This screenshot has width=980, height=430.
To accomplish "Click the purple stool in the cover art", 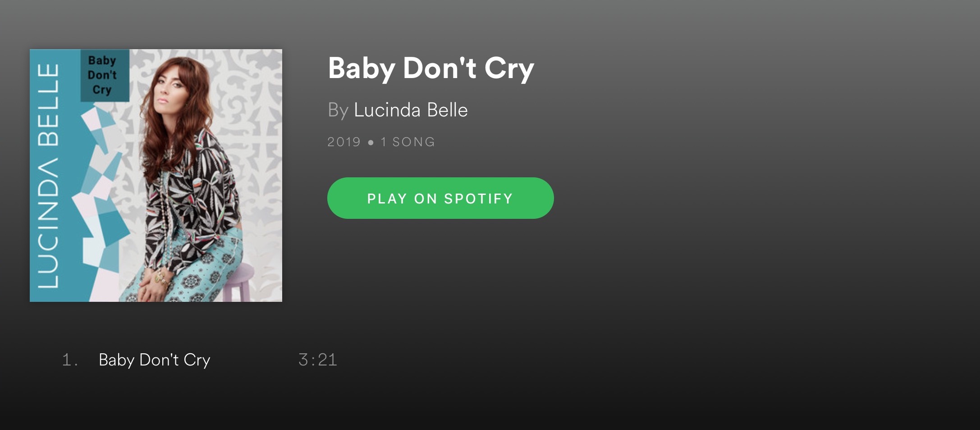I will pos(240,282).
